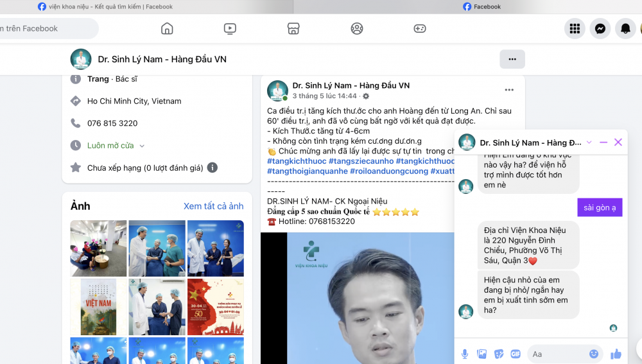Open handshake doctors photo thumbnail
The width and height of the screenshot is (642, 364).
[x=157, y=307]
